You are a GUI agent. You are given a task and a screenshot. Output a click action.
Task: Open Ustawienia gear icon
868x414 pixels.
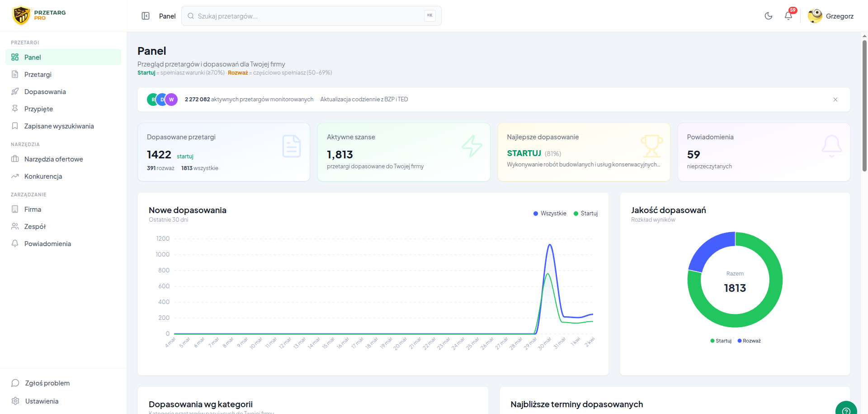pyautogui.click(x=15, y=401)
